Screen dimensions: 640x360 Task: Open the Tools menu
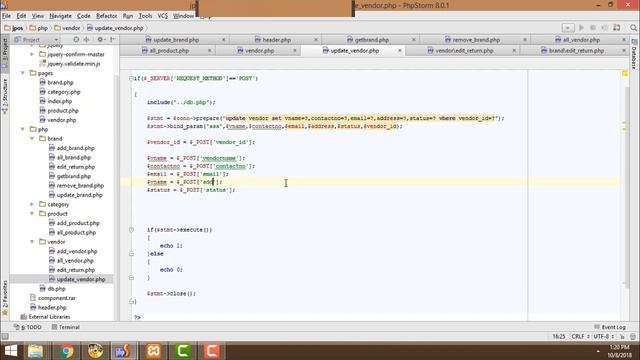click(x=145, y=16)
